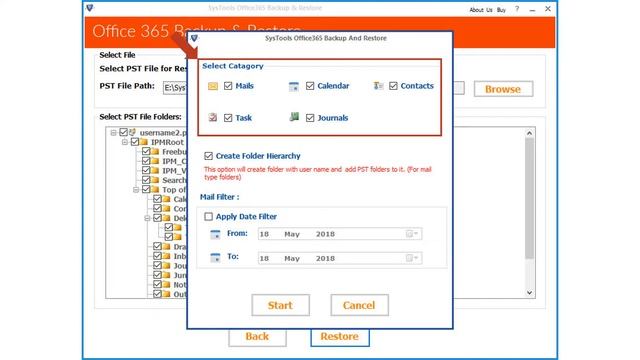Uncheck the Mails category
The width and height of the screenshot is (640, 360).
click(228, 86)
